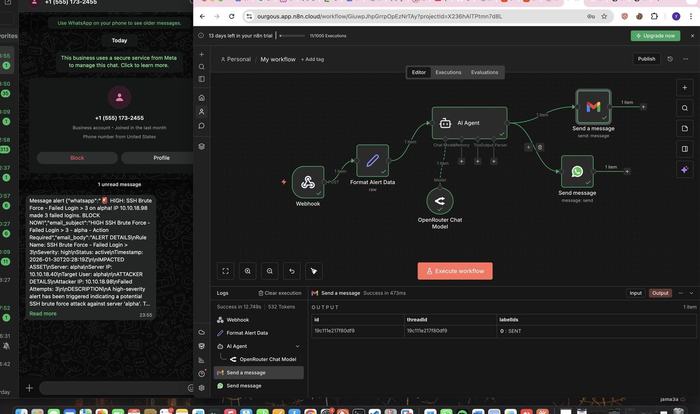Open the Personal project breadcrumb
Screen dimensions: 700x414
(236, 59)
